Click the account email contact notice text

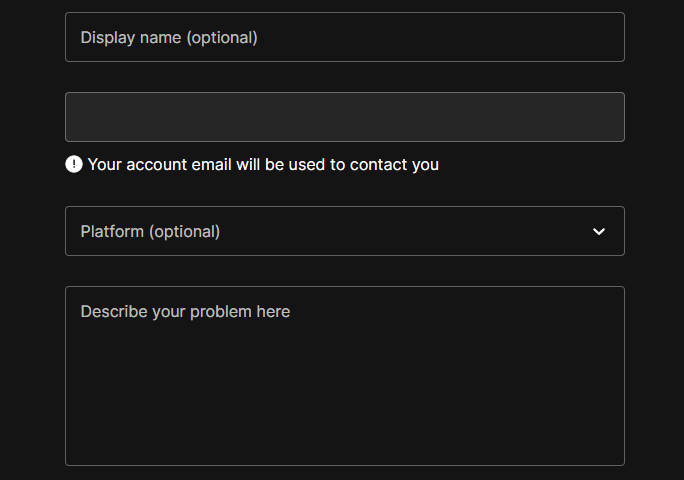click(263, 165)
